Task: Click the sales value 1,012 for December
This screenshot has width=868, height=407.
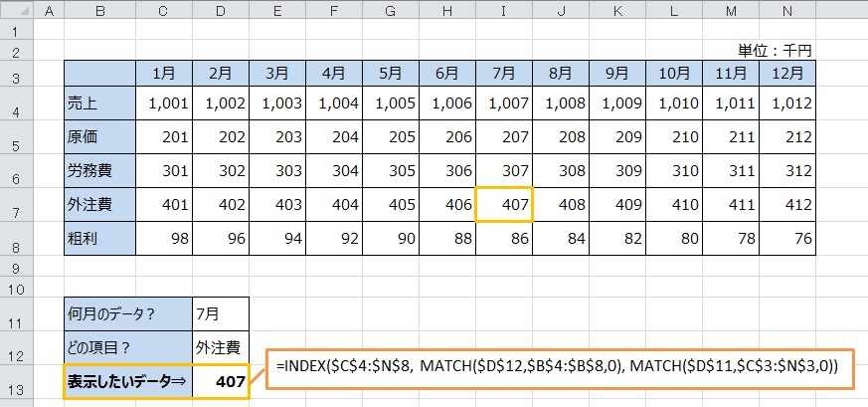Action: 787,103
